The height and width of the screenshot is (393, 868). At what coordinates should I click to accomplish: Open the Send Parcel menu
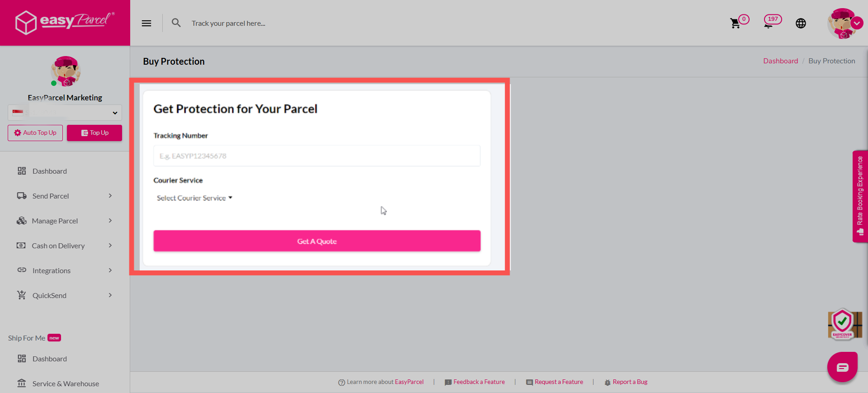click(51, 196)
